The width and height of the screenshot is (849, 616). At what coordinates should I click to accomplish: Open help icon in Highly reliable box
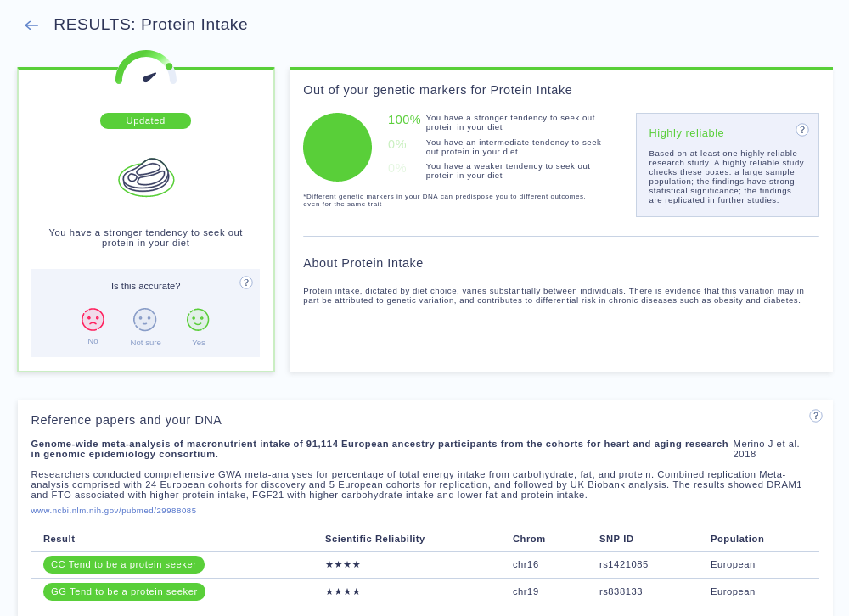click(802, 130)
